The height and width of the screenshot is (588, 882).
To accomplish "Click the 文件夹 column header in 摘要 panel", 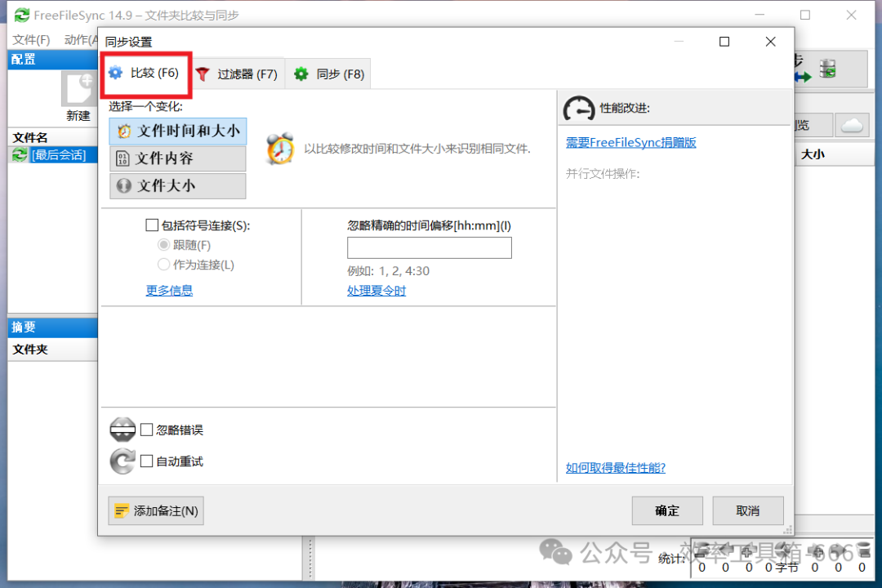I will pos(30,350).
